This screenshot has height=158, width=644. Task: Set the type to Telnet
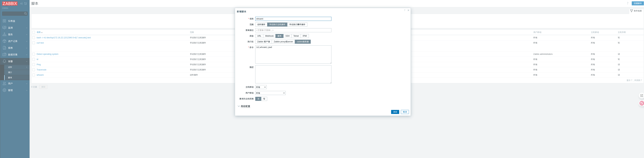(296, 36)
